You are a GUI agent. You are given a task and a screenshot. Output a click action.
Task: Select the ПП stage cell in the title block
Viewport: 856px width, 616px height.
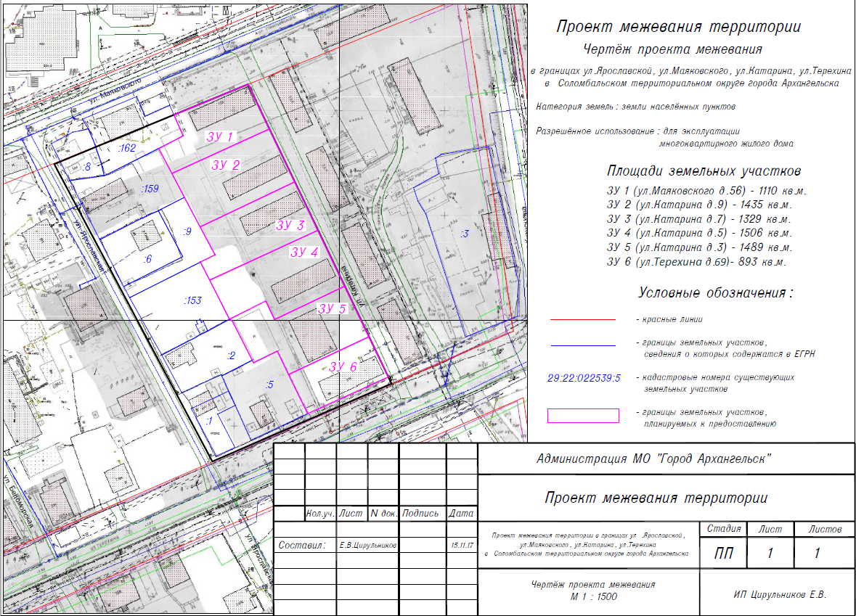pyautogui.click(x=723, y=554)
